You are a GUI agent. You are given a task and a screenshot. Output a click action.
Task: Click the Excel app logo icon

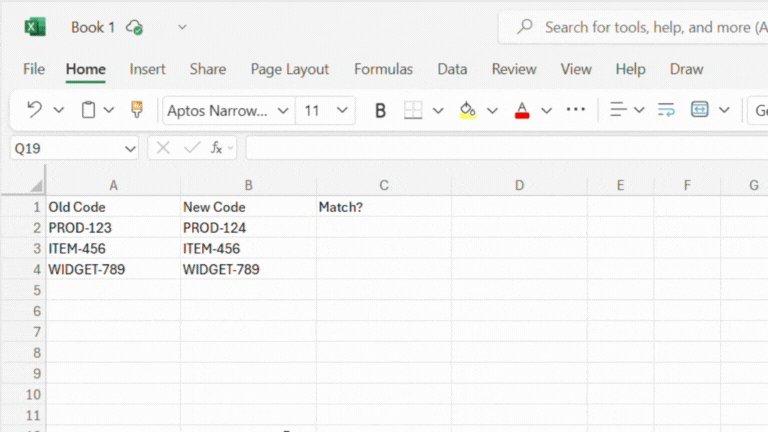(x=35, y=27)
